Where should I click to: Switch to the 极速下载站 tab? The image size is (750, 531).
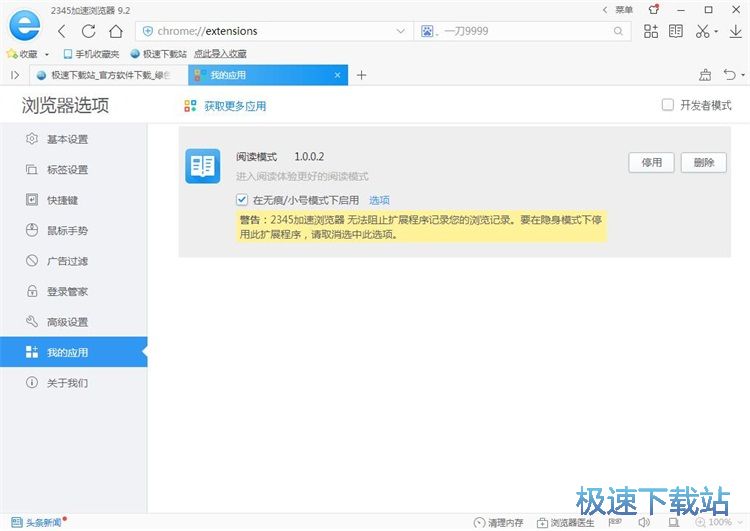tap(109, 75)
